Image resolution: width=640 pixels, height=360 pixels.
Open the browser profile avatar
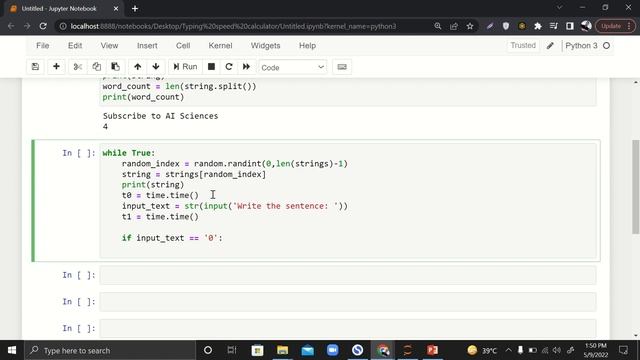tap(586, 26)
